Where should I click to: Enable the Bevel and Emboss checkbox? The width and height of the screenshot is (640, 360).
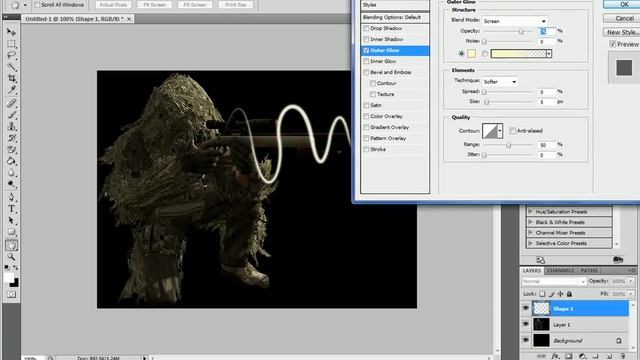click(366, 72)
